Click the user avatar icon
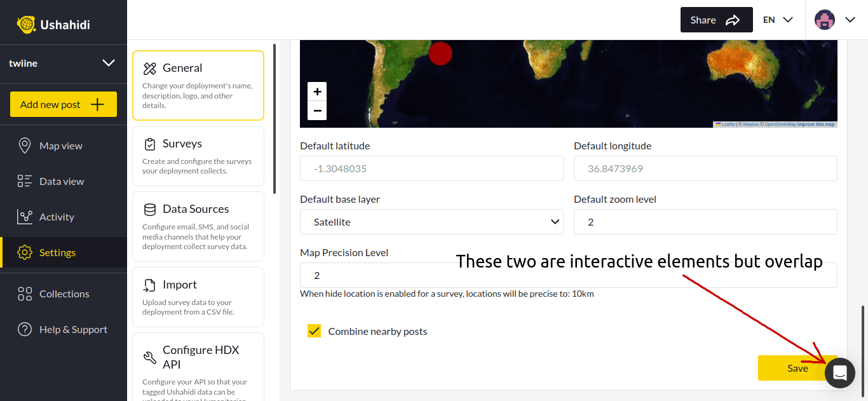 pyautogui.click(x=825, y=20)
